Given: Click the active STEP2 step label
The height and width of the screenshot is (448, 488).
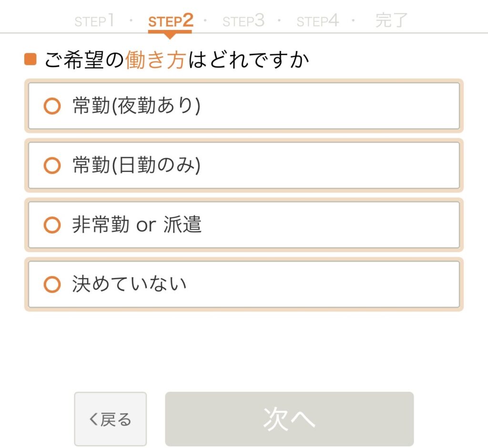Looking at the screenshot, I should click(170, 21).
